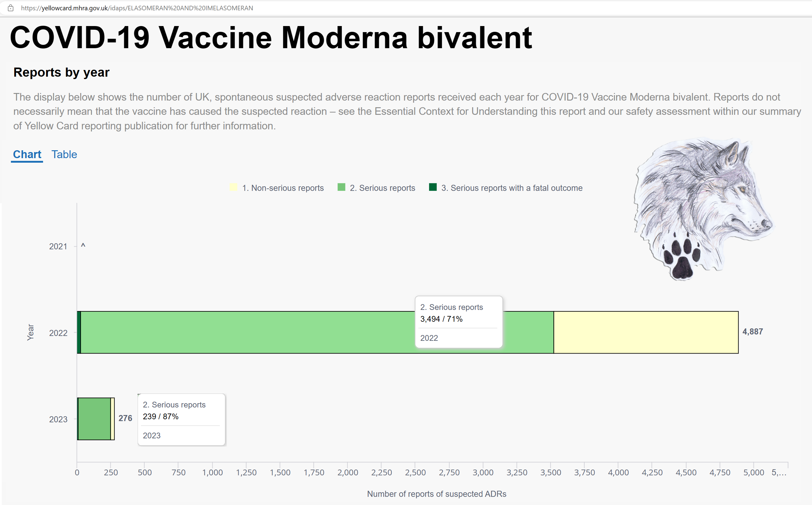Image resolution: width=812 pixels, height=505 pixels.
Task: Click the 2022 dark green fatal bar segment
Action: click(79, 332)
